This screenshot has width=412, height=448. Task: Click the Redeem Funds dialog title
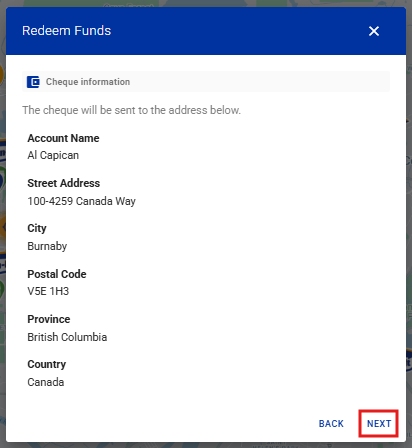tap(66, 31)
